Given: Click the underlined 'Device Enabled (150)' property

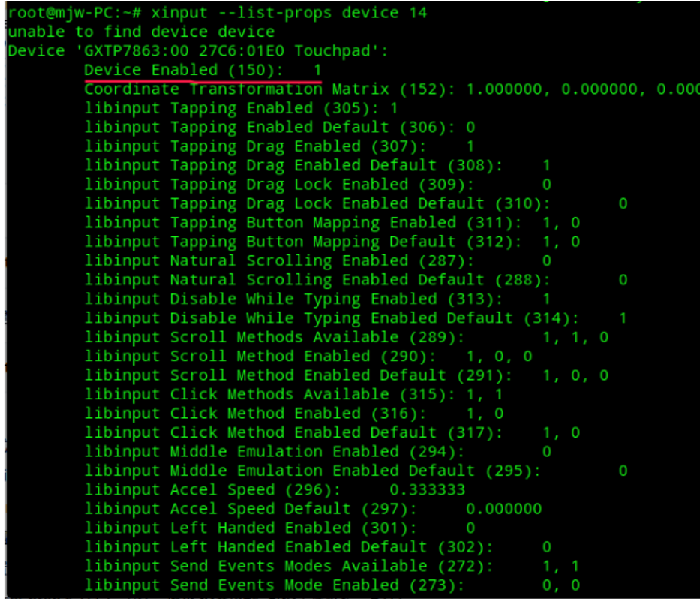Looking at the screenshot, I should (185, 70).
